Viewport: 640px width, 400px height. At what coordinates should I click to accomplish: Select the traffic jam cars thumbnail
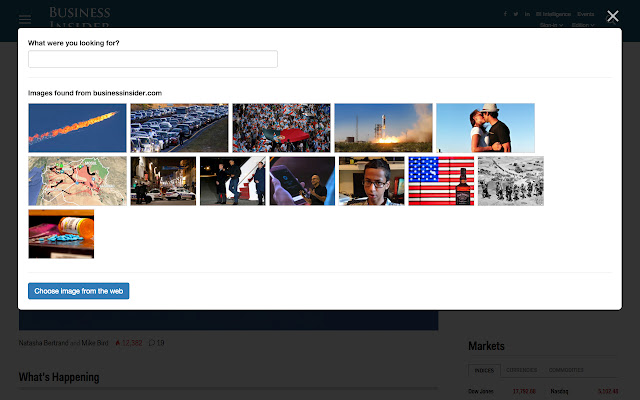pyautogui.click(x=180, y=128)
